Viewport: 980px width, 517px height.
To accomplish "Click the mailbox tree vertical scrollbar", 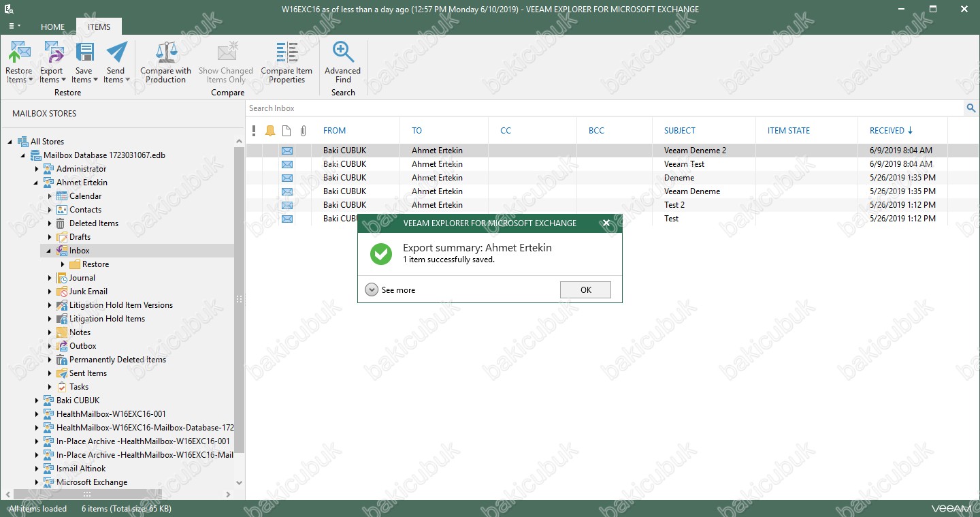I will tap(239, 300).
